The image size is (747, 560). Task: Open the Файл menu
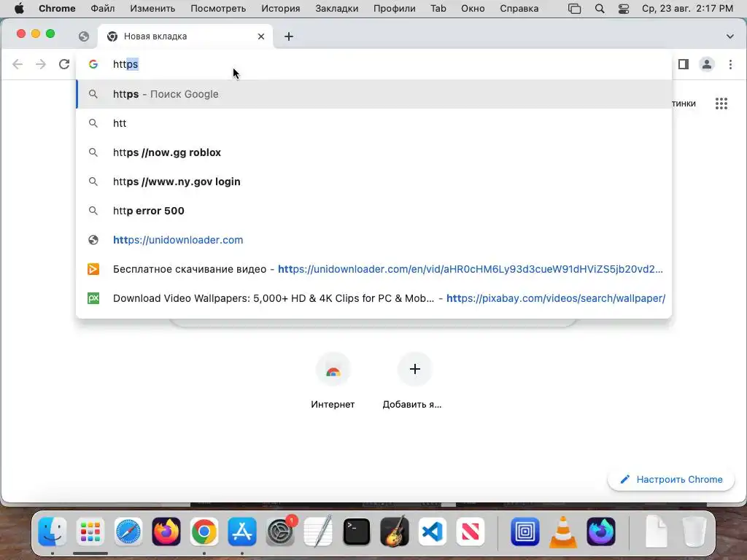tap(102, 9)
